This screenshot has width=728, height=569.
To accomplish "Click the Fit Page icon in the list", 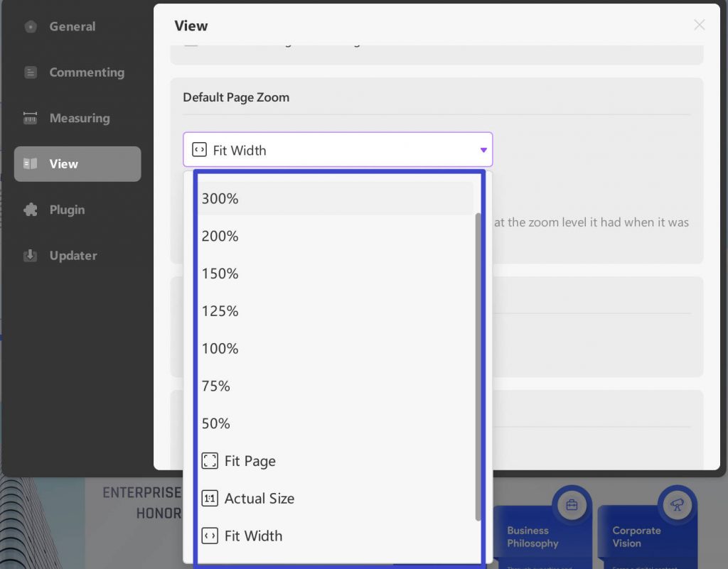I will click(210, 461).
